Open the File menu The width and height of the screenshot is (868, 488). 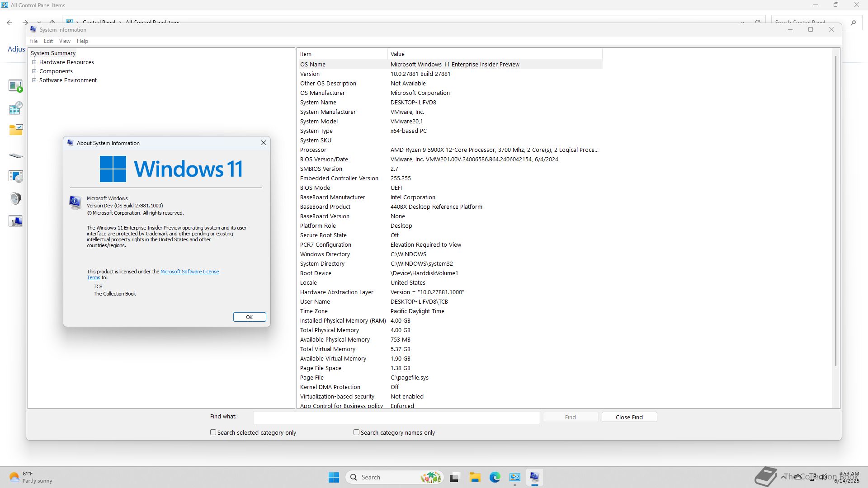(33, 41)
